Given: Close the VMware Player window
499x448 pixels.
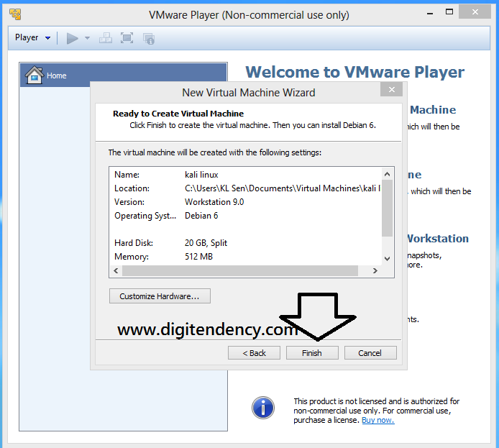Looking at the screenshot, I should [475, 12].
